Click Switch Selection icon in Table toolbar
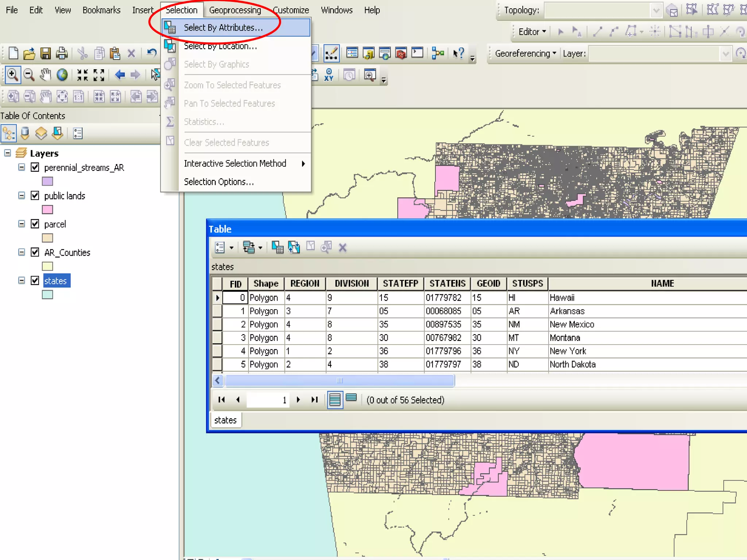 (x=294, y=247)
